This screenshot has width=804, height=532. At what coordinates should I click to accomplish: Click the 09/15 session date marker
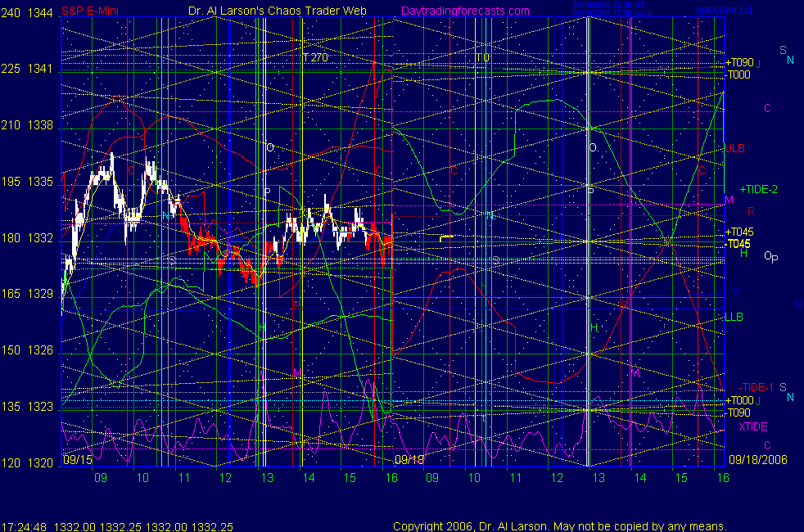coord(78,459)
